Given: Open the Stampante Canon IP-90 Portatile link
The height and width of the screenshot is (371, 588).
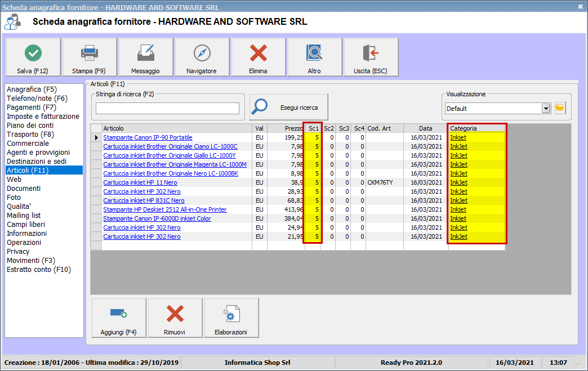Looking at the screenshot, I should coord(148,137).
